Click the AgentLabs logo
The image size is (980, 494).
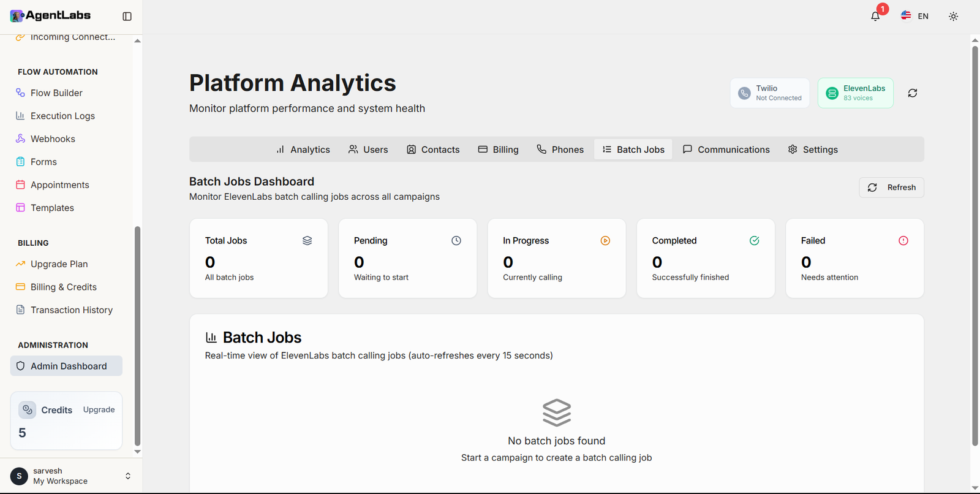(50, 15)
